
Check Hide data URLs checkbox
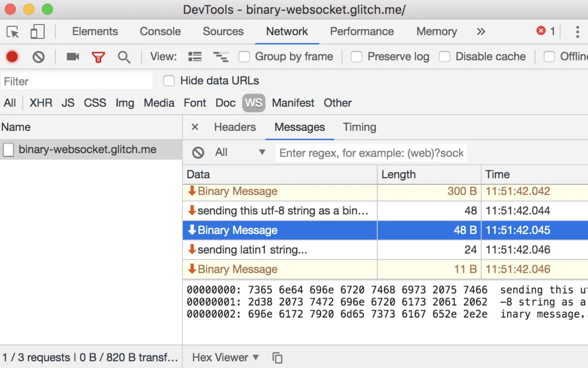coord(169,81)
